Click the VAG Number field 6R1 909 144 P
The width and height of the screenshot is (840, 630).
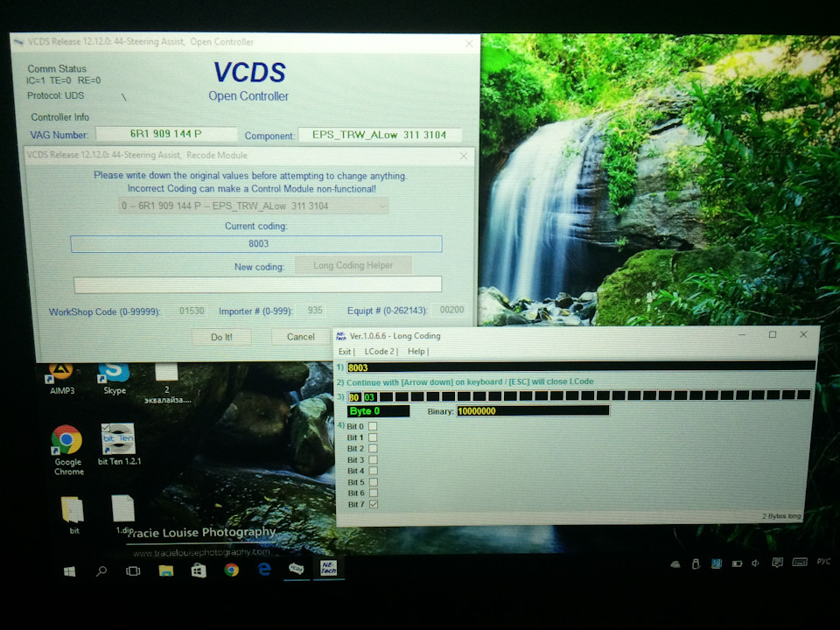tap(166, 134)
